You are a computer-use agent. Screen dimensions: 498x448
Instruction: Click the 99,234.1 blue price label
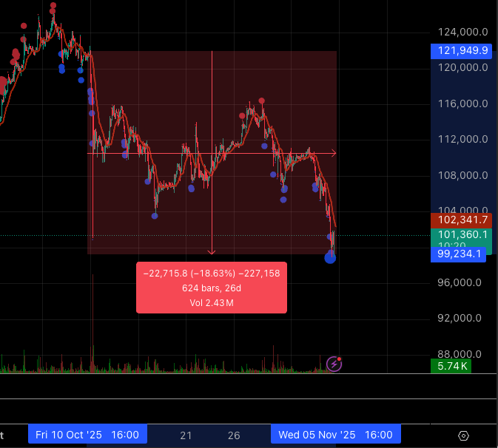click(x=458, y=254)
